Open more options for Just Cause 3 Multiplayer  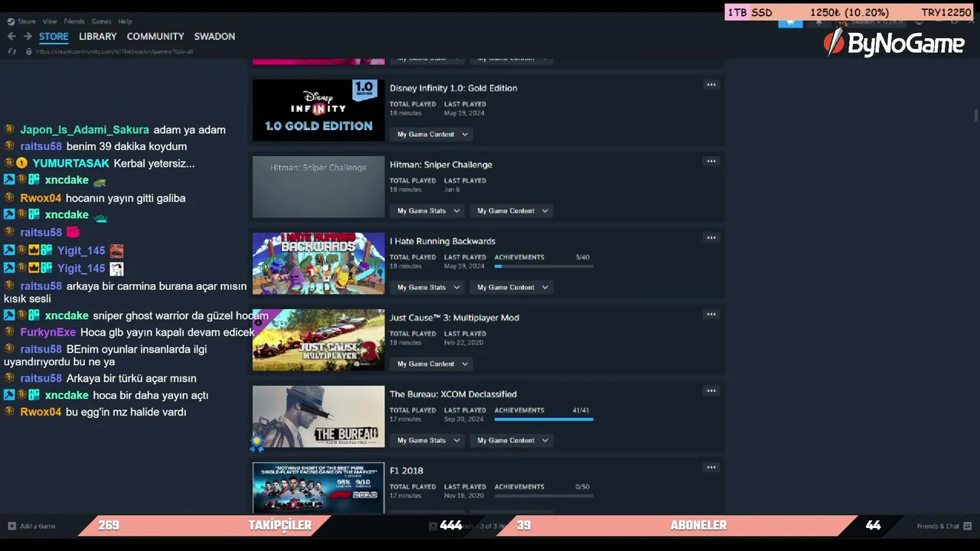click(x=711, y=315)
